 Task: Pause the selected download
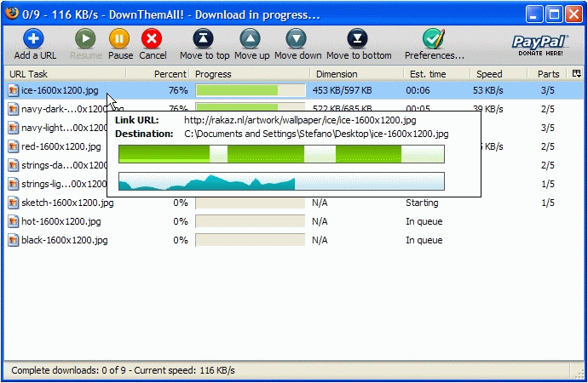pyautogui.click(x=120, y=44)
